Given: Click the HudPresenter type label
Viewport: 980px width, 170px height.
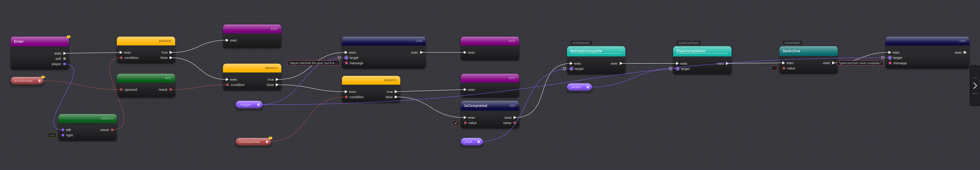Looking at the screenshot, I should pyautogui.click(x=581, y=43).
